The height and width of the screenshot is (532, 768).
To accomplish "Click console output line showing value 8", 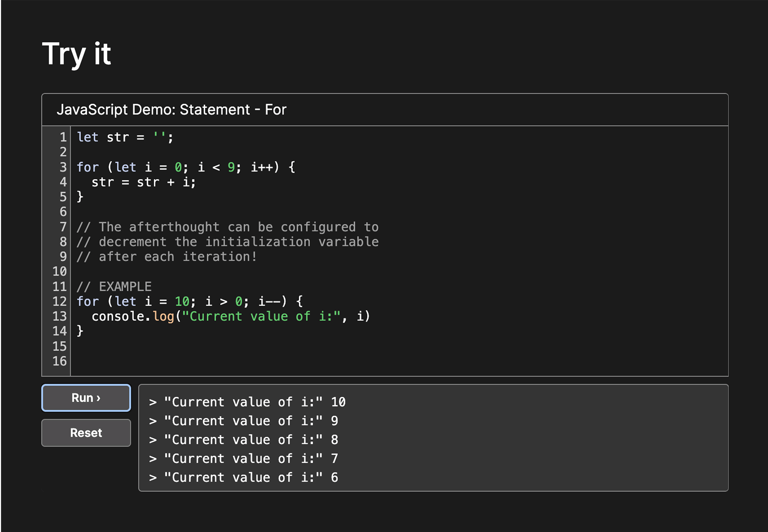I will click(243, 440).
